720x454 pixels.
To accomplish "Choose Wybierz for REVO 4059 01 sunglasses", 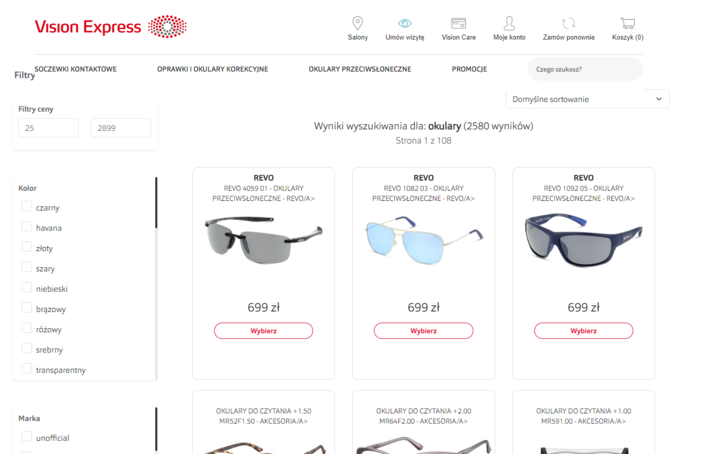I will (x=263, y=331).
